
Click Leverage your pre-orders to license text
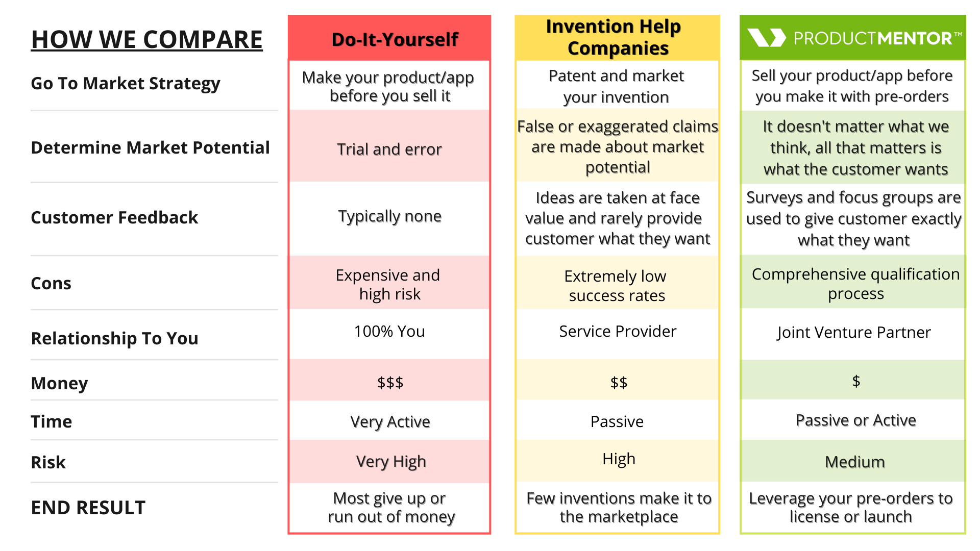(851, 507)
